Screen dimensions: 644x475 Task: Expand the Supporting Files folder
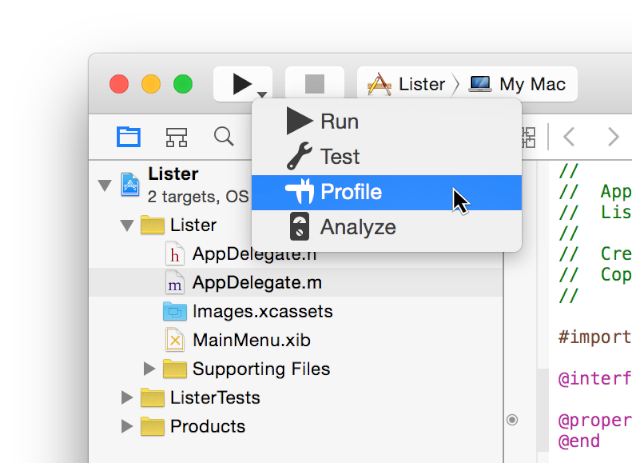[x=150, y=369]
